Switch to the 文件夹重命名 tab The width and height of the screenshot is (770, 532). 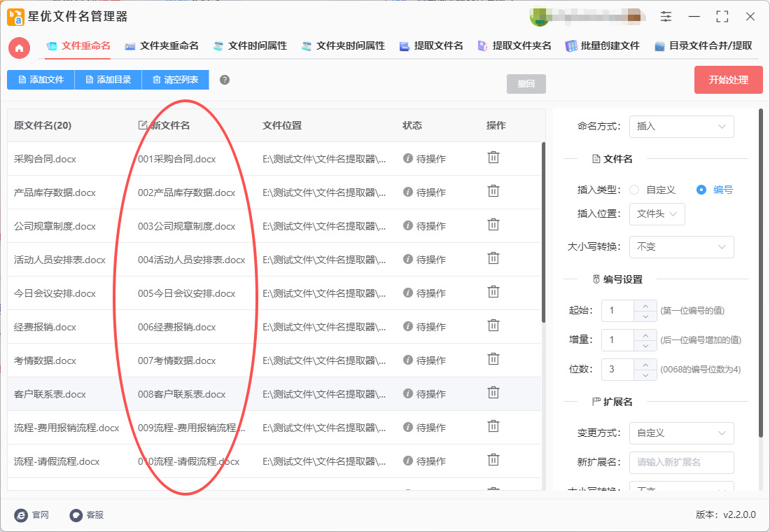162,46
